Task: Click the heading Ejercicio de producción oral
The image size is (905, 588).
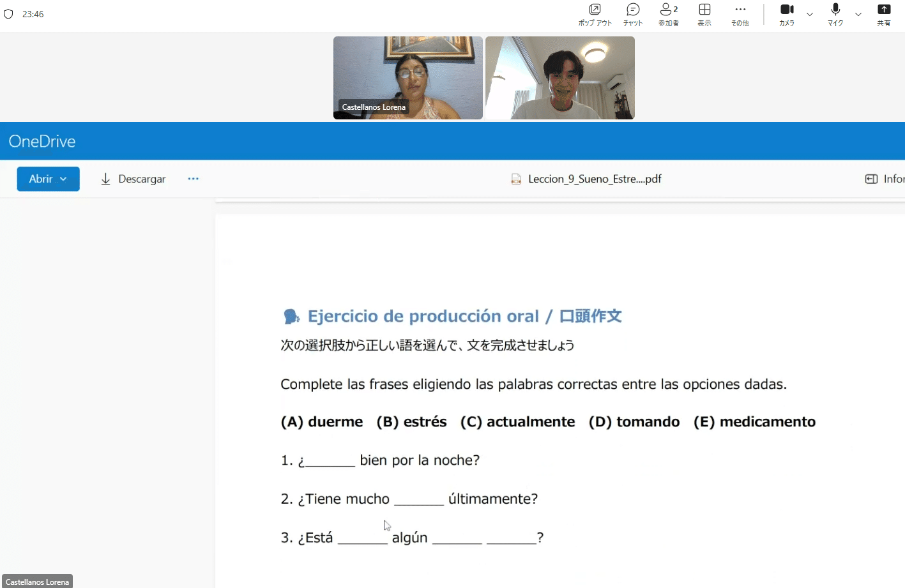Action: pos(464,316)
